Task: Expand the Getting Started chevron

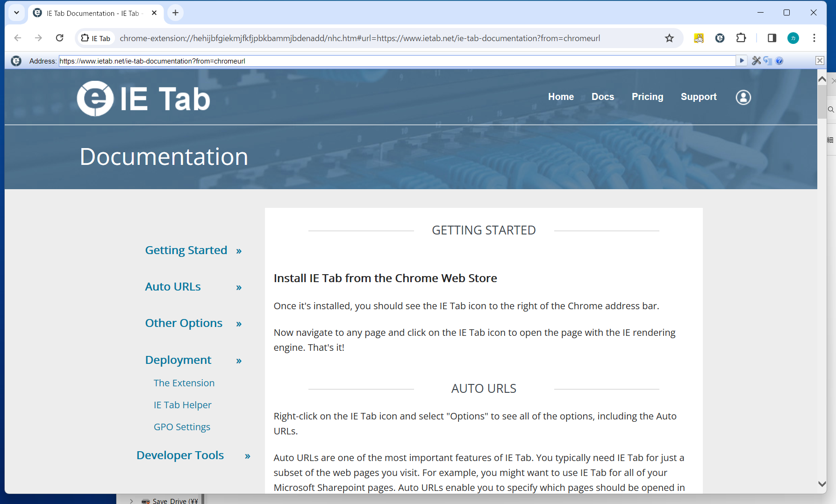Action: [x=239, y=251]
